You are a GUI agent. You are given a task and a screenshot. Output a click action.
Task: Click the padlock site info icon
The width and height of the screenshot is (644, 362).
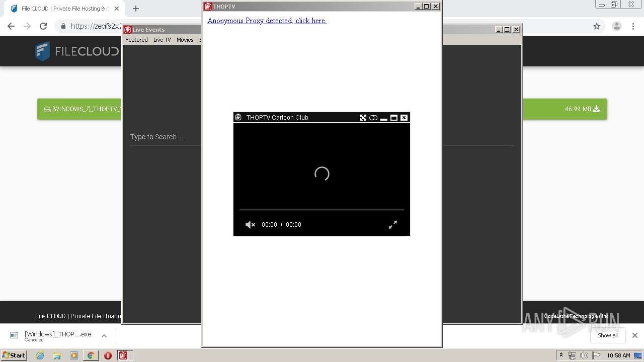[x=63, y=26]
